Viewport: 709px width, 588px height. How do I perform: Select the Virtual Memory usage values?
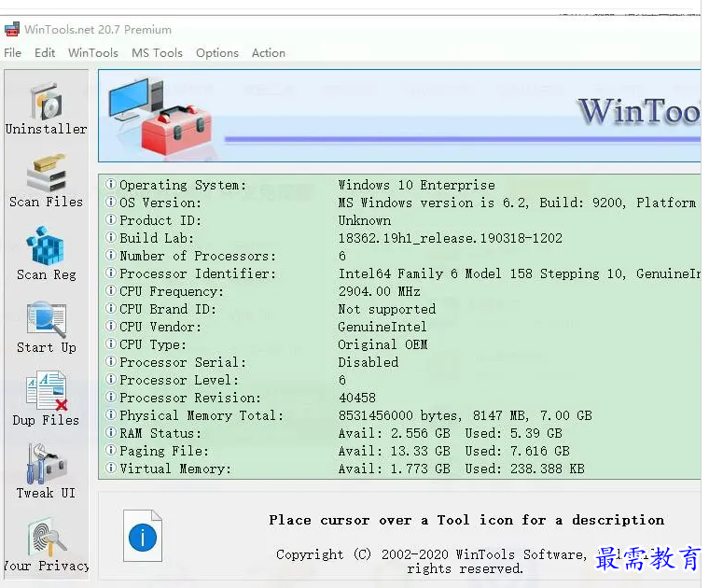[461, 469]
